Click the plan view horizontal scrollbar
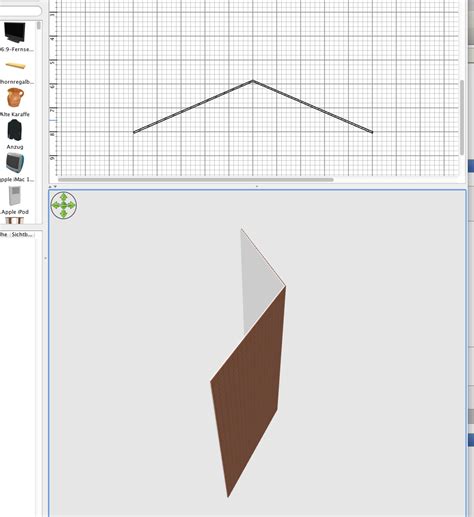Screen dimensions: 474x517 pos(196,180)
